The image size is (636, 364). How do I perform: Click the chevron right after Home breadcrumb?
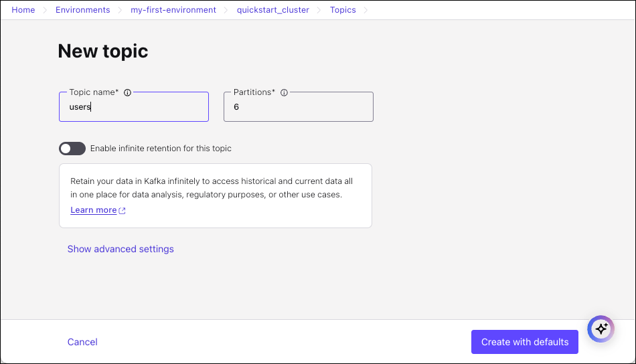pyautogui.click(x=46, y=10)
